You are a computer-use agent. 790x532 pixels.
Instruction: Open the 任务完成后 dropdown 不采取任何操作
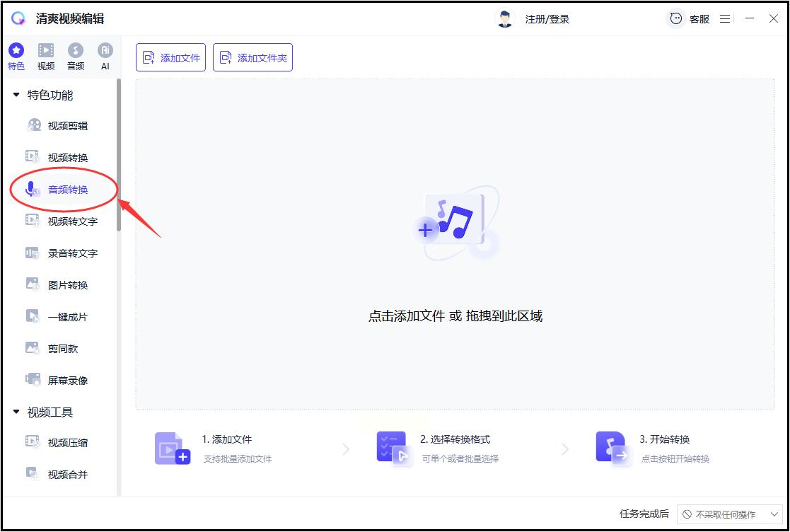click(x=730, y=514)
